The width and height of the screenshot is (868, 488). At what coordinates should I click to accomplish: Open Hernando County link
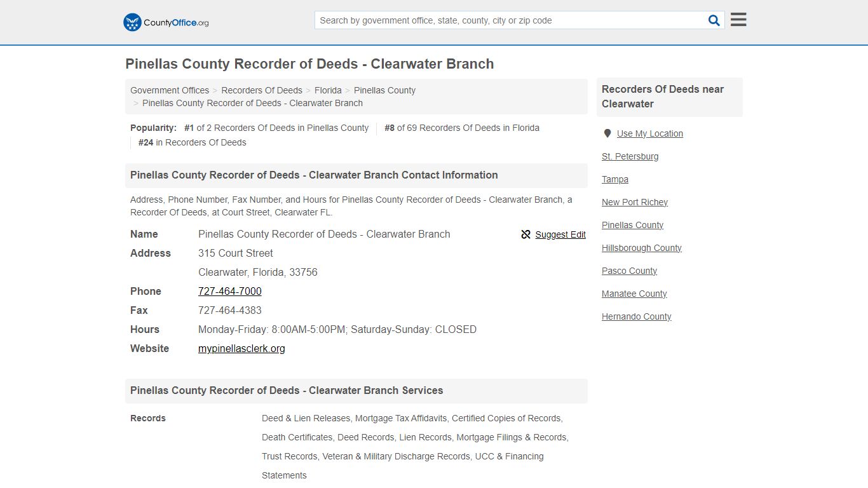pos(637,316)
